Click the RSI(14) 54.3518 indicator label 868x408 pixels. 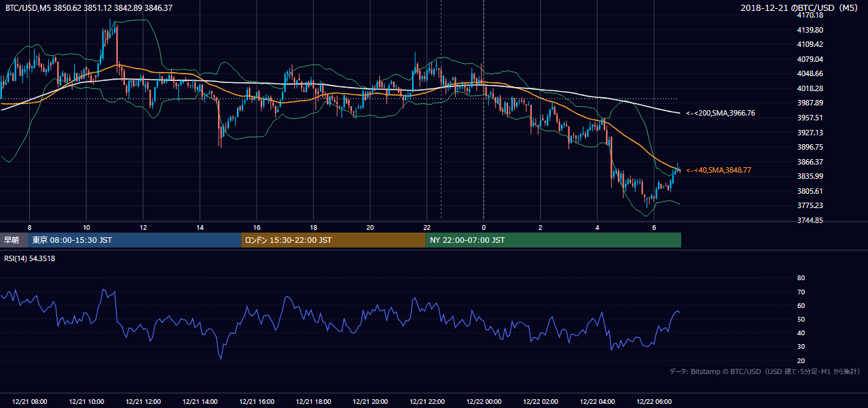pos(30,258)
